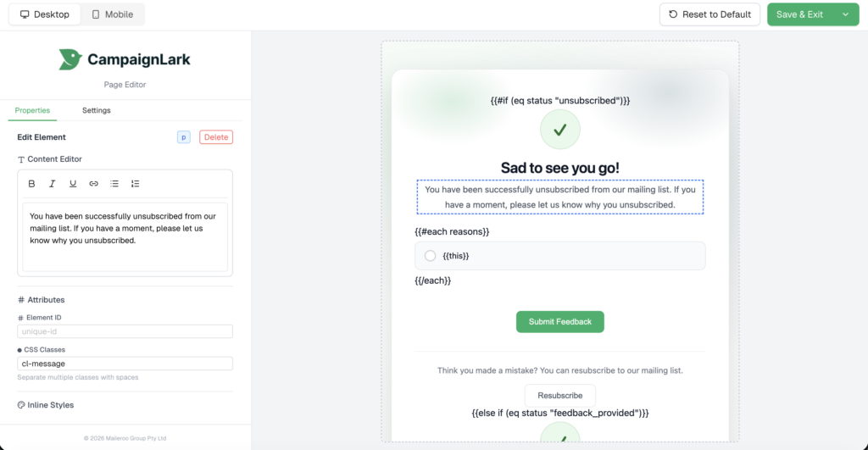Switch to the Properties tab
Screen dimensions: 868x450
pyautogui.click(x=32, y=110)
